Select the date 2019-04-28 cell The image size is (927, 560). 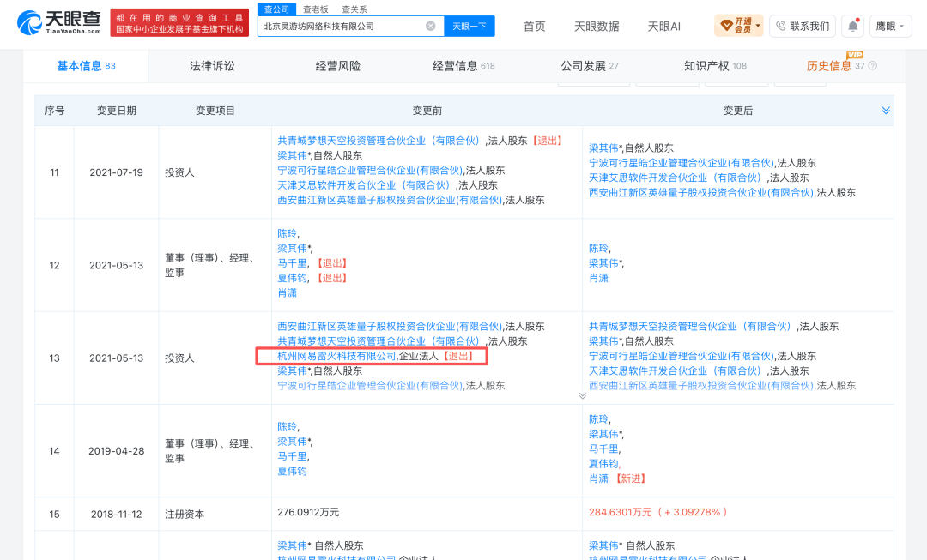pos(117,451)
